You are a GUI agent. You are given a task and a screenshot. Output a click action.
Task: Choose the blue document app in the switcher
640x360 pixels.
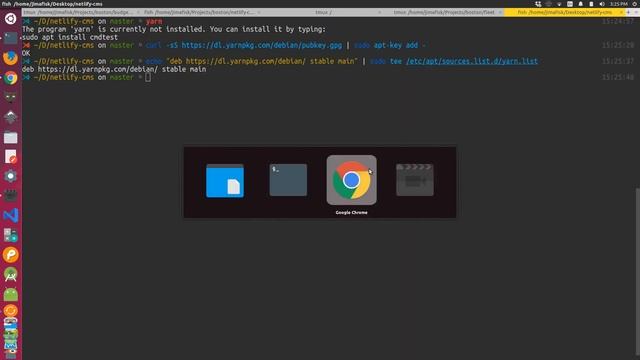225,181
